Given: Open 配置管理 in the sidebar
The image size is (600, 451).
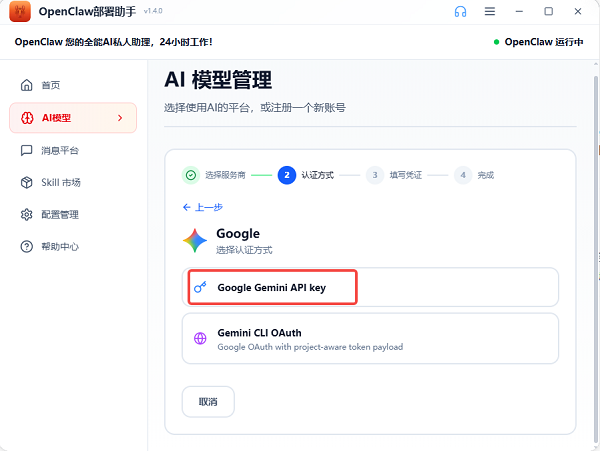Looking at the screenshot, I should [73, 215].
